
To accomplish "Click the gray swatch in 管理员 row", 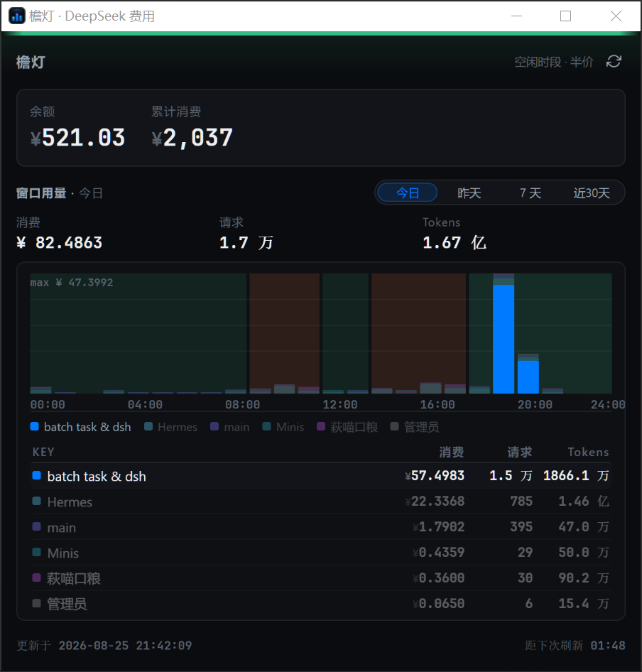I will click(x=37, y=603).
